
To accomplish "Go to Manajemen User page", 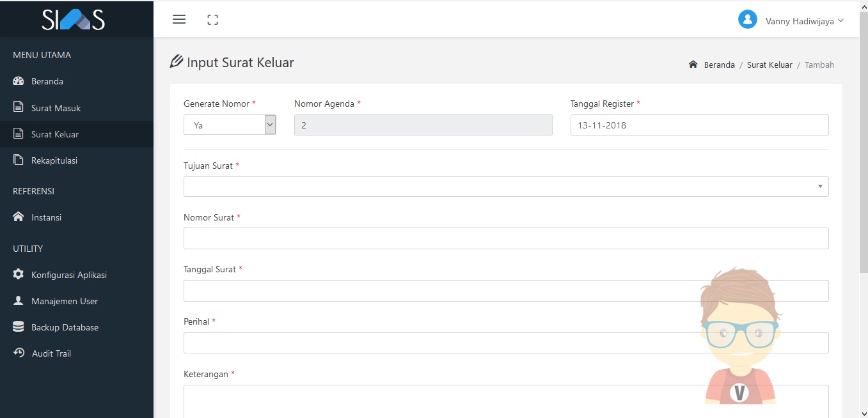I will pyautogui.click(x=64, y=301).
